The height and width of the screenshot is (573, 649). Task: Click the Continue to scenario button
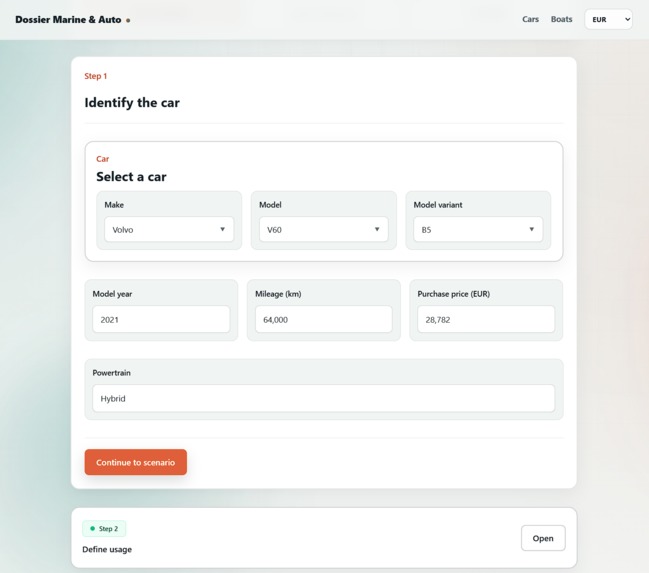point(136,462)
